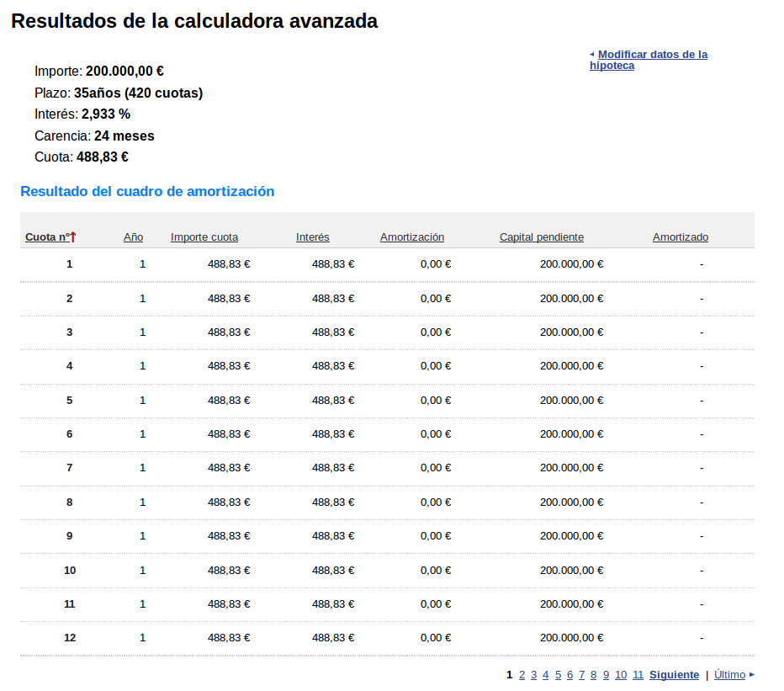The width and height of the screenshot is (784, 691).
Task: Open Modificar datos de la hipoteca link
Action: point(648,60)
